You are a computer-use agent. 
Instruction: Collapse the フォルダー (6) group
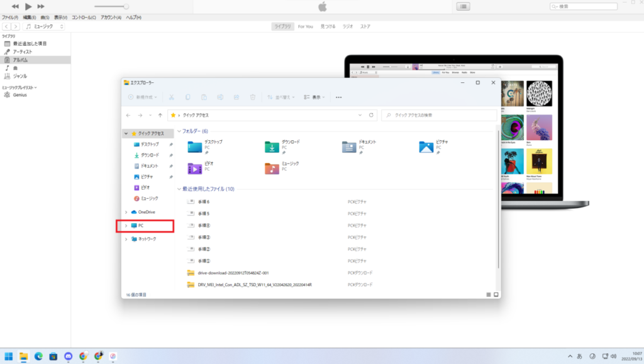coord(179,131)
